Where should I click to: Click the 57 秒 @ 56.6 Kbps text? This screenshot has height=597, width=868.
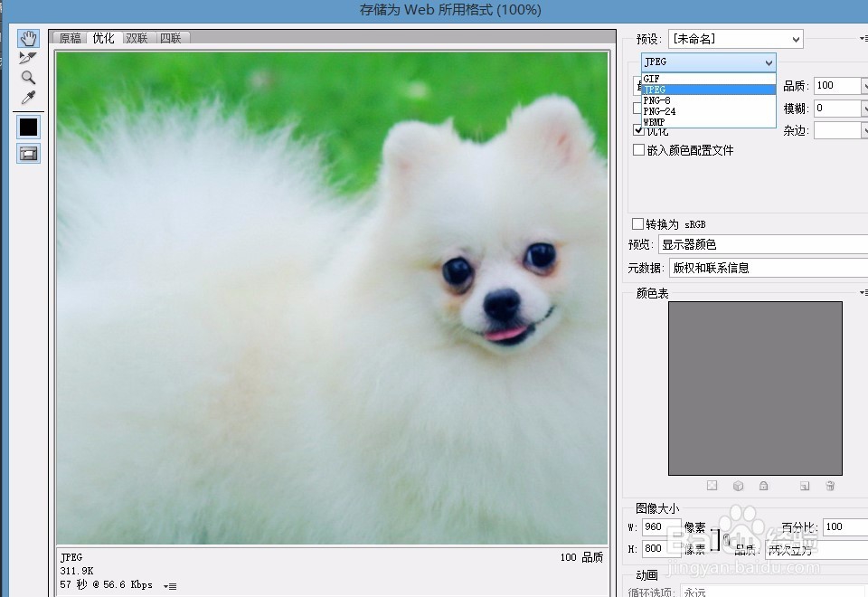tap(106, 585)
